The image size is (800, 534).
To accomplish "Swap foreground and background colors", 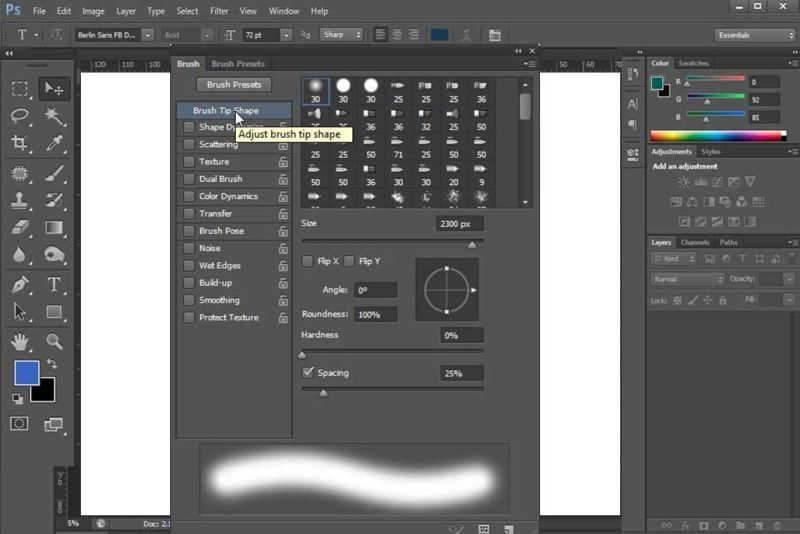I will 52,364.
